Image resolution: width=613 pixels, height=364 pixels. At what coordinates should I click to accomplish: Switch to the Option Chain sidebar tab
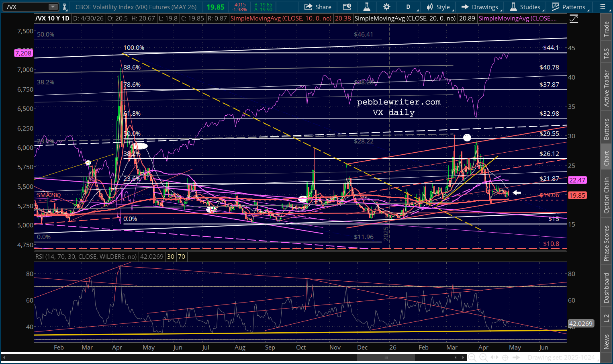607,195
